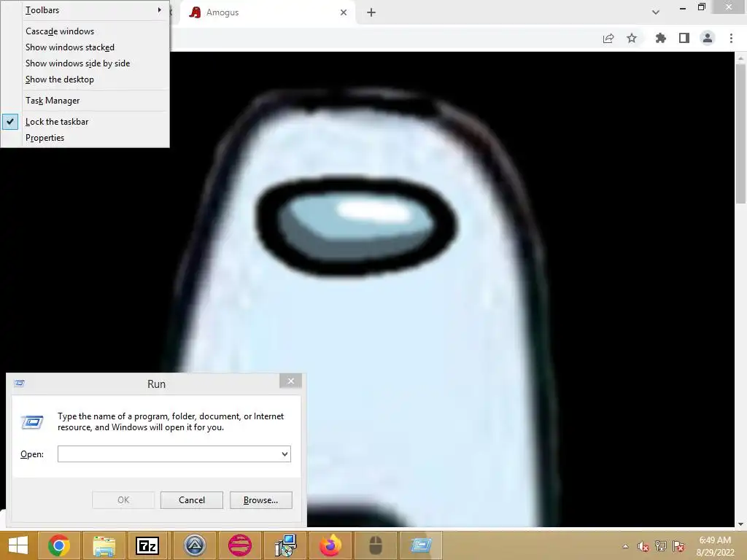Open Chrome's three-dot menu
Viewport: 747px width, 560px height.
pos(731,38)
